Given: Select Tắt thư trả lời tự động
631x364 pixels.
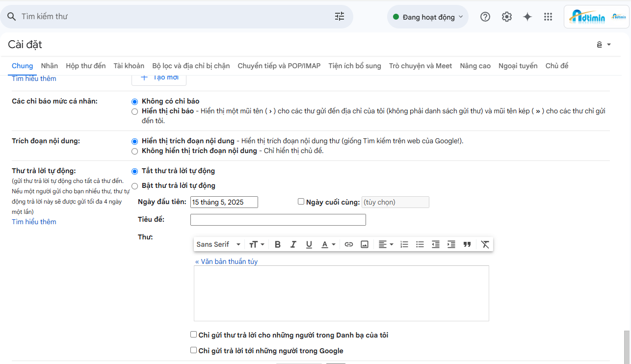Looking at the screenshot, I should [135, 171].
